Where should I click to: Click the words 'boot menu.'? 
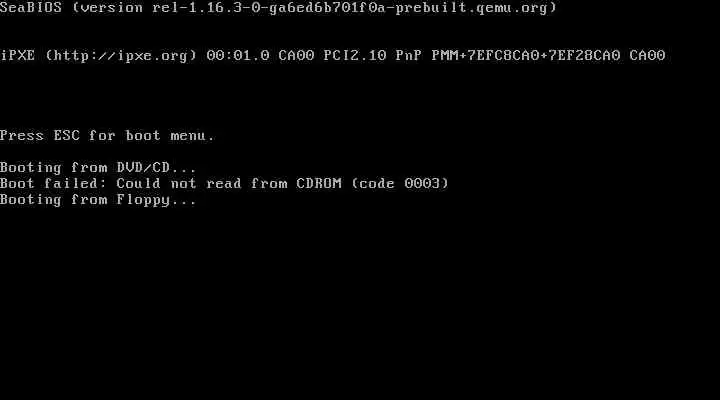[170, 135]
